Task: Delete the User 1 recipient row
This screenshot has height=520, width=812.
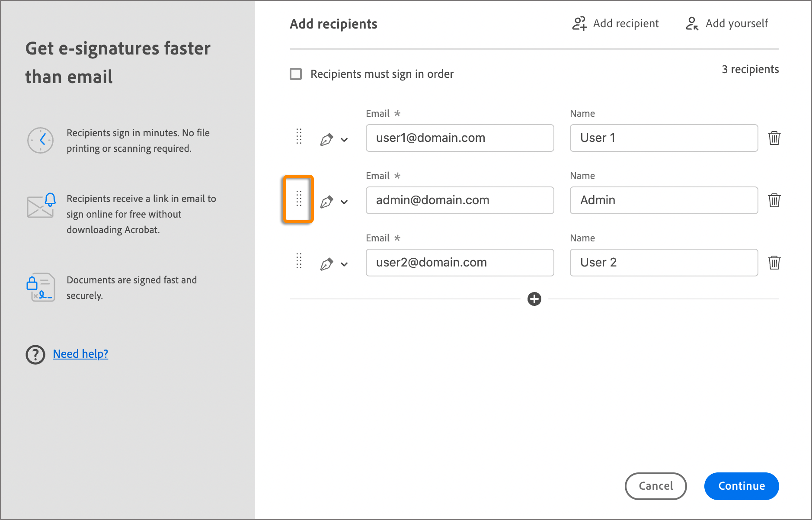Action: tap(774, 138)
